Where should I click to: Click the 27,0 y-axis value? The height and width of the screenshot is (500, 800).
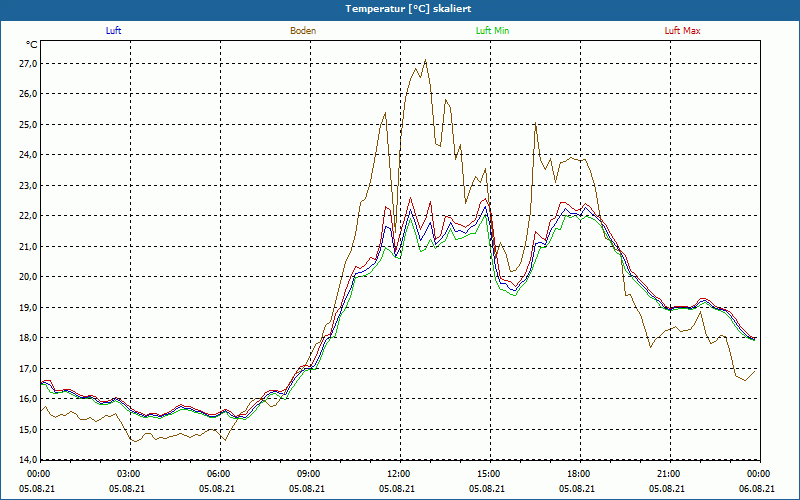click(28, 64)
